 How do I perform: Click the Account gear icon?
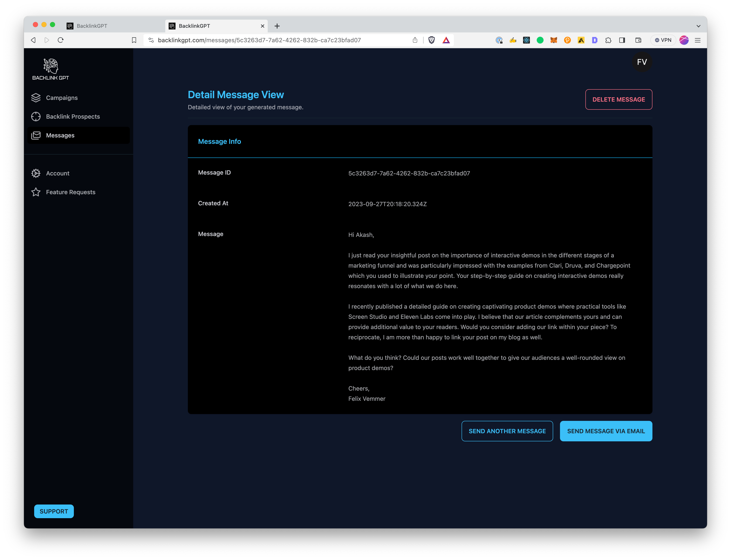[36, 173]
